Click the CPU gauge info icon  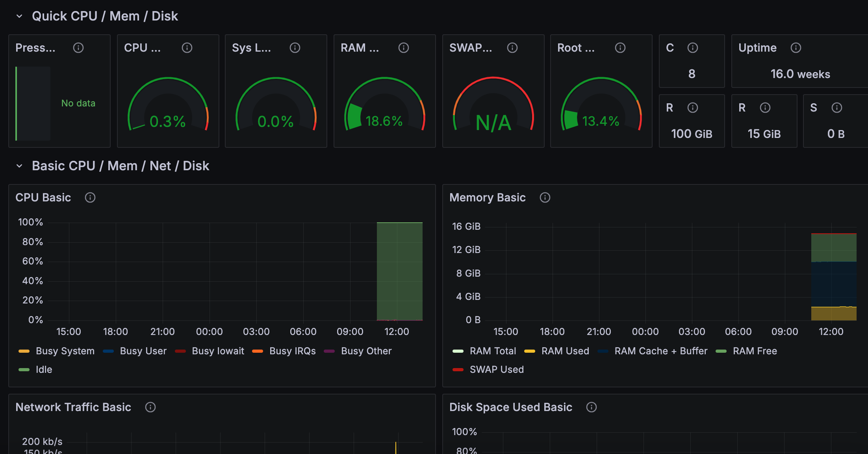tap(187, 48)
